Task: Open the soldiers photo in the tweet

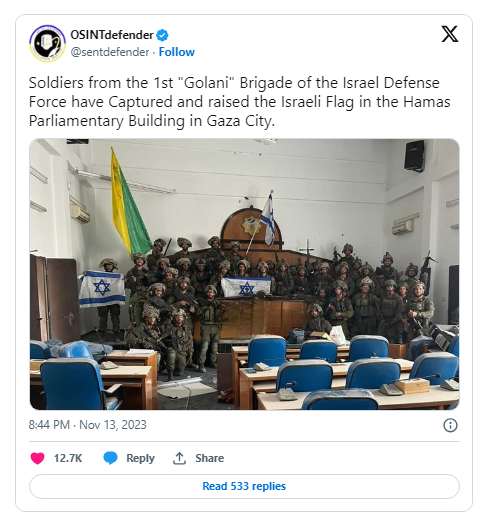Action: (x=245, y=274)
